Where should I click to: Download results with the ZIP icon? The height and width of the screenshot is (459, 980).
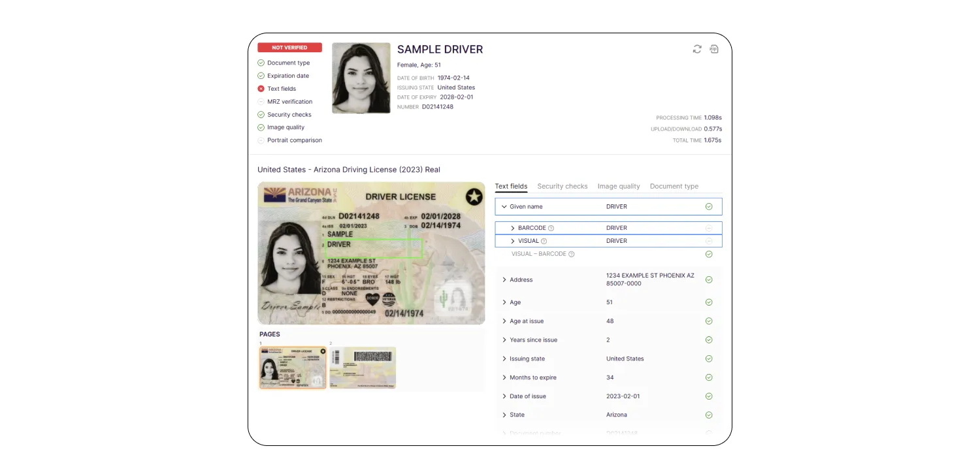(714, 49)
